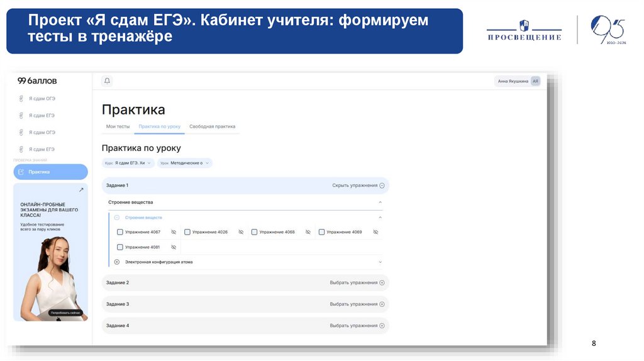Open the Урок dropdown Методические о
Screen dimensions: 644x361
pos(185,163)
